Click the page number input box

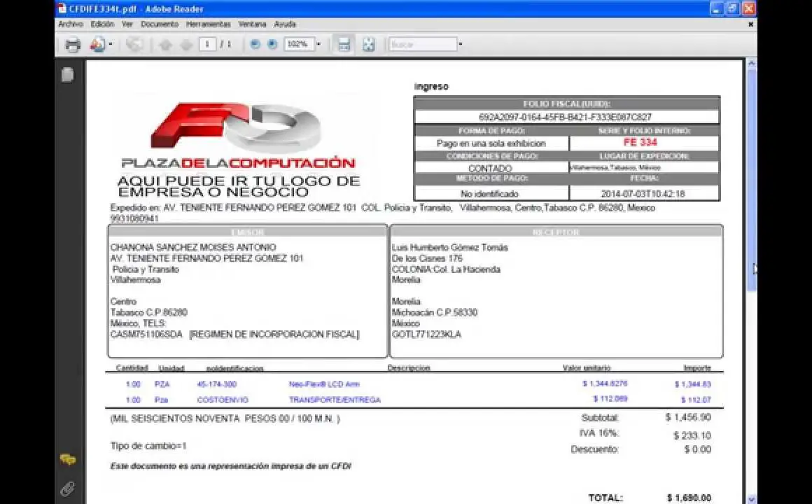tap(207, 44)
